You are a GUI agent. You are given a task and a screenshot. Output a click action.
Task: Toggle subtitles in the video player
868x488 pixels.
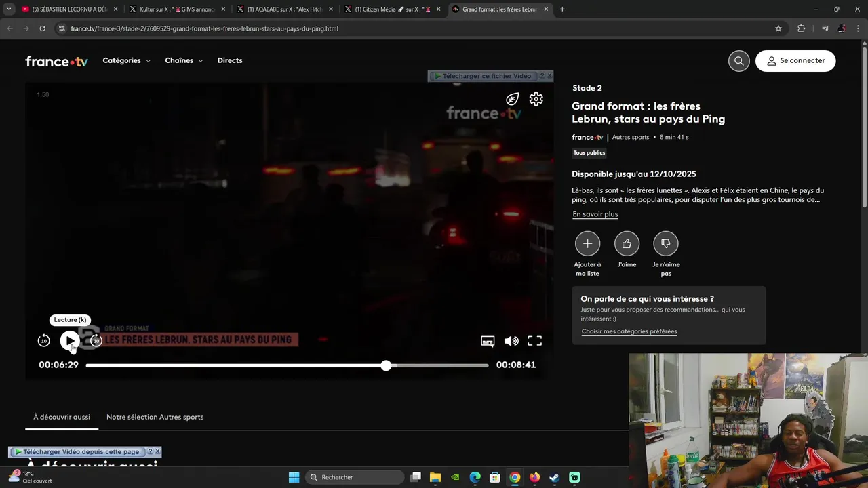pyautogui.click(x=488, y=341)
